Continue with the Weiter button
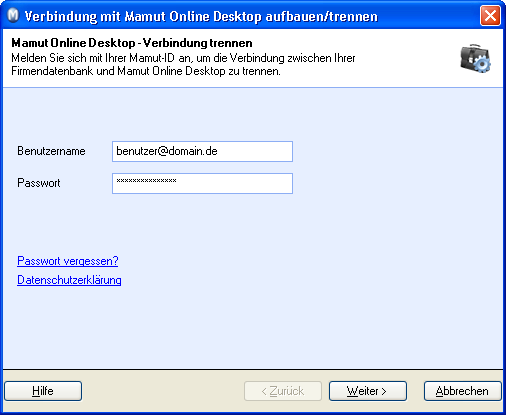Viewport: 506px width, 415px height. click(368, 391)
